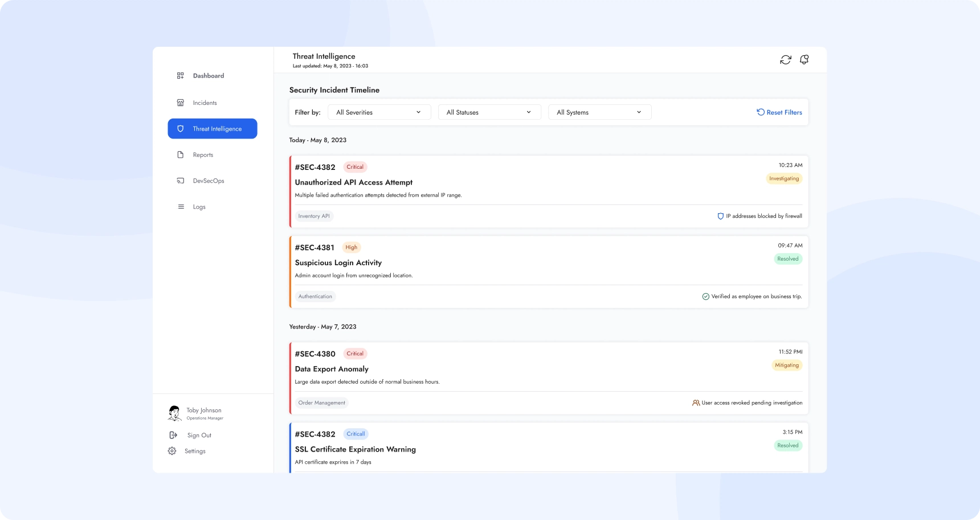The width and height of the screenshot is (980, 520).
Task: Open the Suspicious Login Activity incident
Action: tap(338, 263)
